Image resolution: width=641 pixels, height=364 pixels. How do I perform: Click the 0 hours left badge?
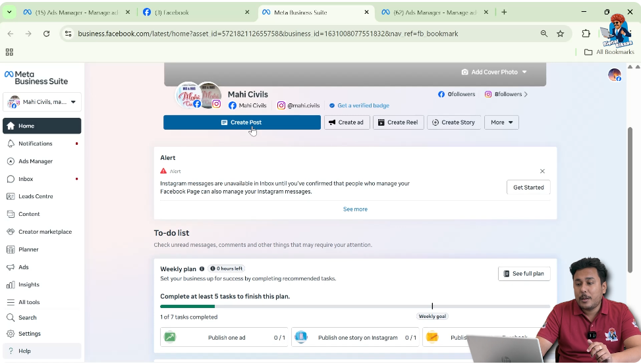tap(227, 269)
